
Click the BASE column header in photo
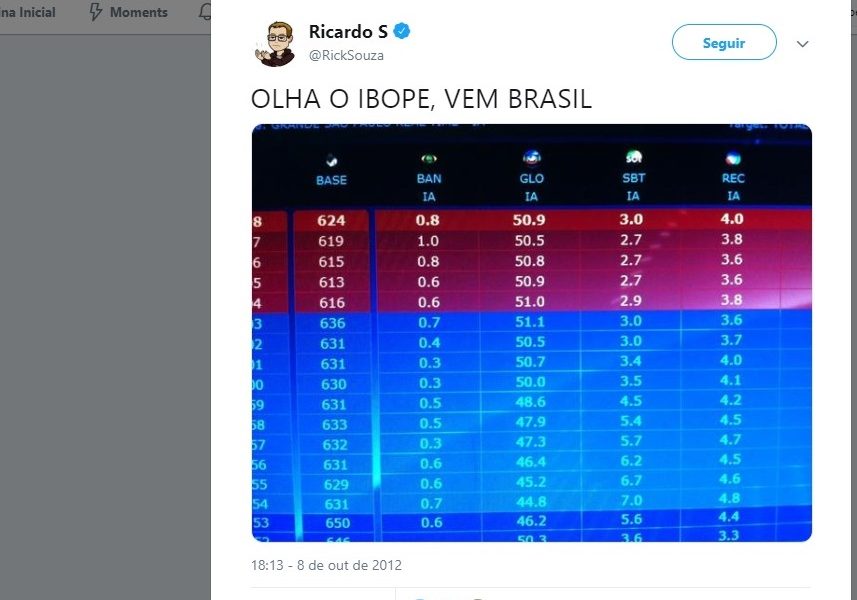coord(331,180)
